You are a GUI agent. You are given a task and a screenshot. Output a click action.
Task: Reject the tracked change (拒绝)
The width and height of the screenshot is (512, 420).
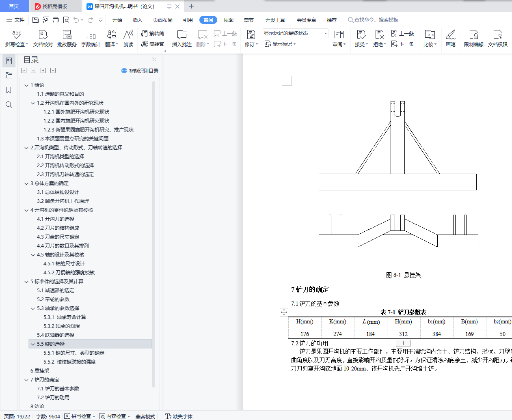click(380, 39)
